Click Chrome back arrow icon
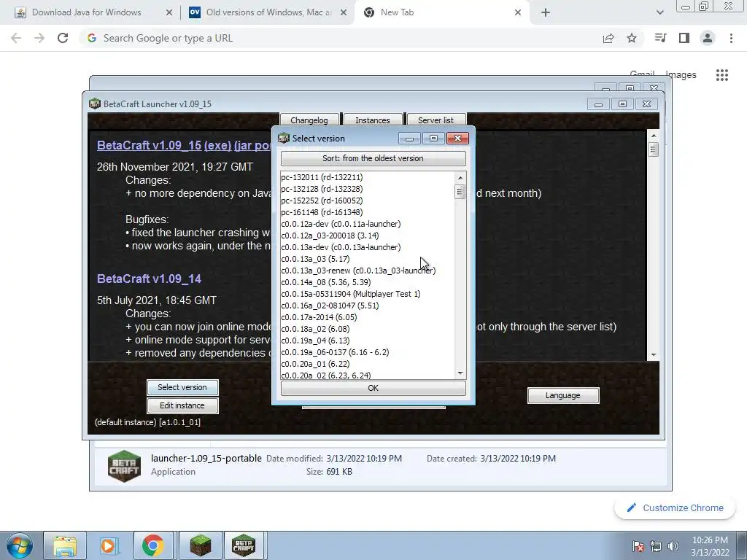747x560 pixels. click(16, 38)
